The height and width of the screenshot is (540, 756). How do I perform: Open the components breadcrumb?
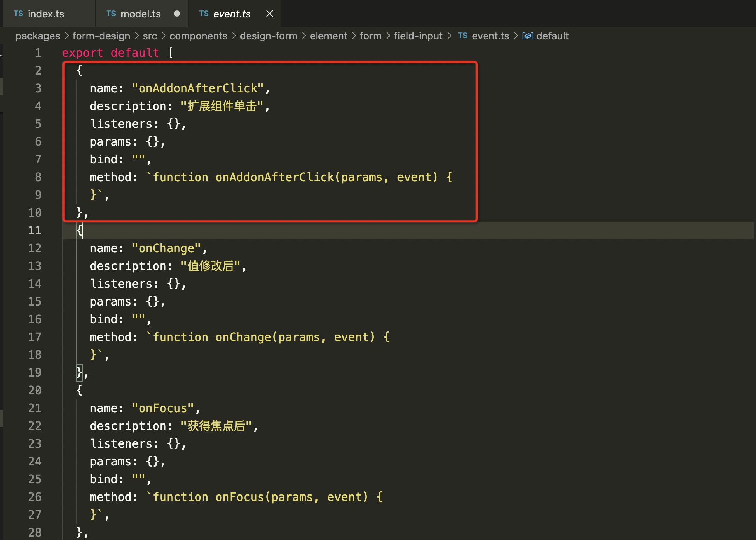[x=198, y=36]
